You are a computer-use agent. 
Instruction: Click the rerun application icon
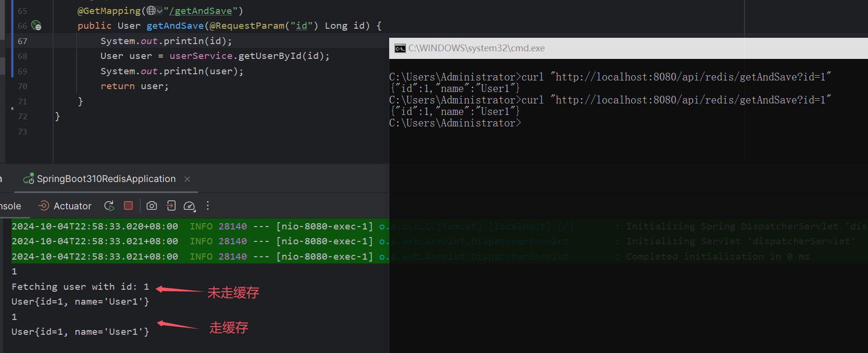pos(109,206)
